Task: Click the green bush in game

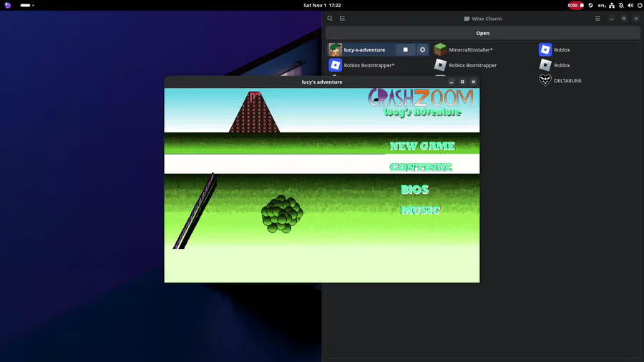Action: (282, 214)
